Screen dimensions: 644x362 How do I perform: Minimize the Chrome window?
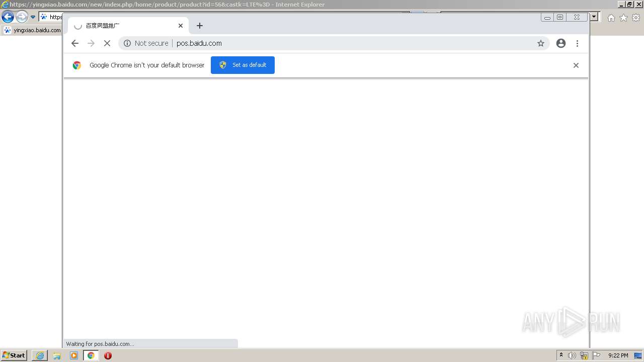[x=547, y=17]
